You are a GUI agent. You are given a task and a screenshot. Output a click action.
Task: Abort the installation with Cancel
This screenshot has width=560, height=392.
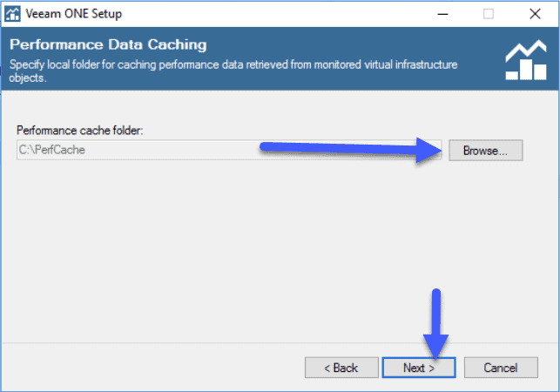(501, 368)
